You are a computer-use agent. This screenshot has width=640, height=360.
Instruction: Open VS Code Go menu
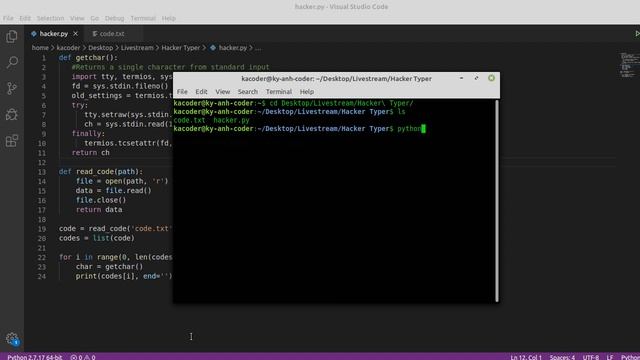point(94,18)
